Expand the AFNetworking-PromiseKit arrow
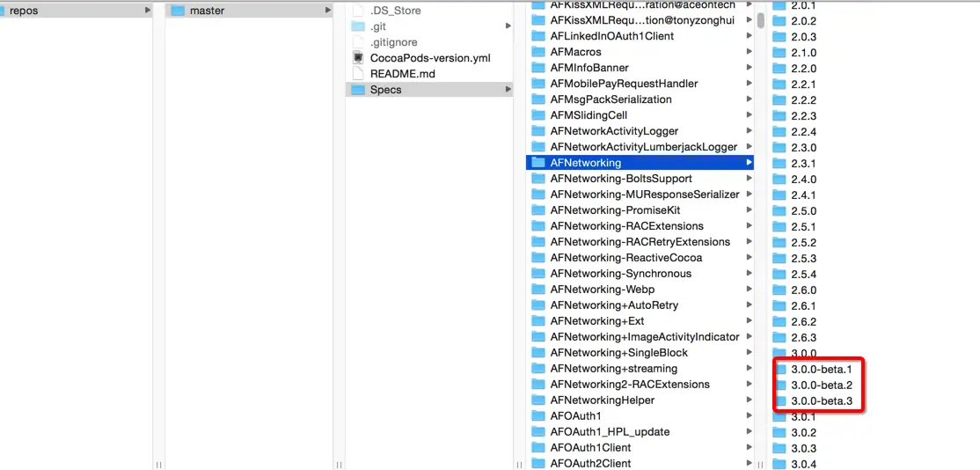 tap(749, 210)
